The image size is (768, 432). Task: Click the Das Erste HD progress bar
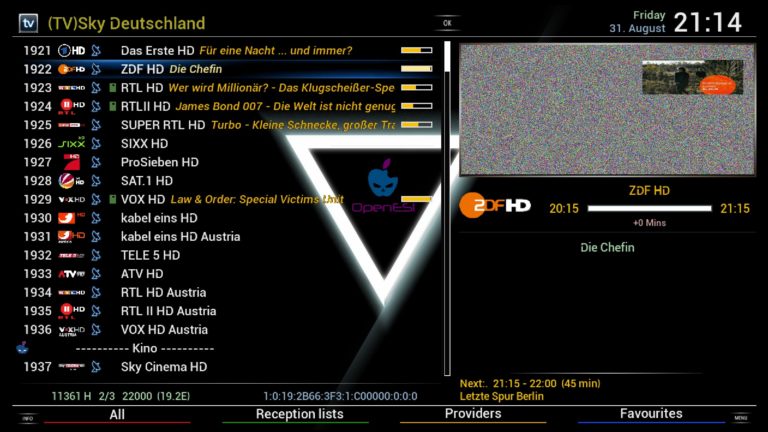(416, 50)
